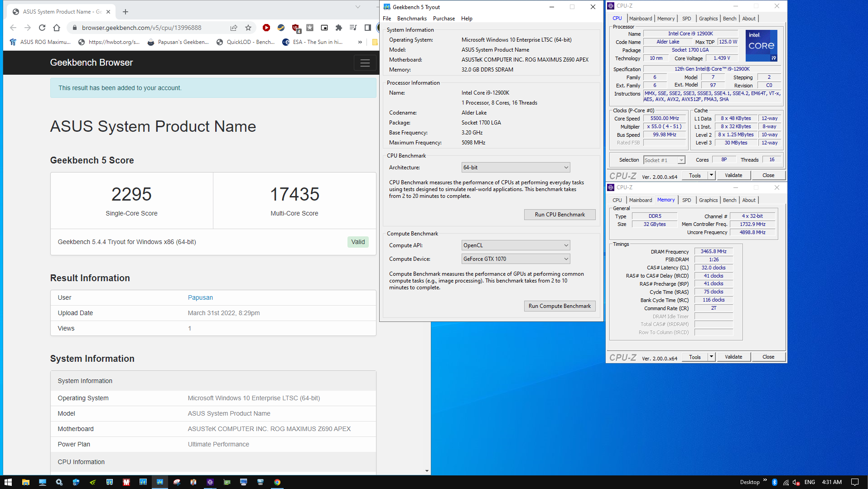
Task: Click Run Compute Benchmark button
Action: pos(559,306)
